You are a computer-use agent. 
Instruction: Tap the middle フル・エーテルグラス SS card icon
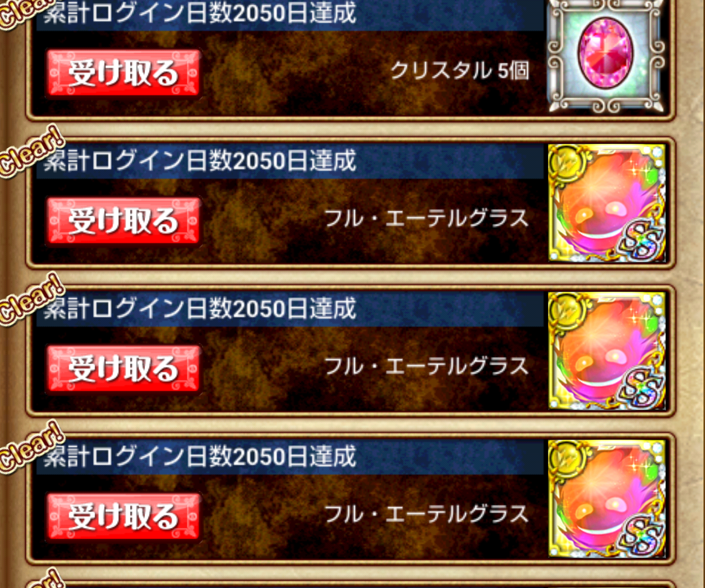click(607, 351)
